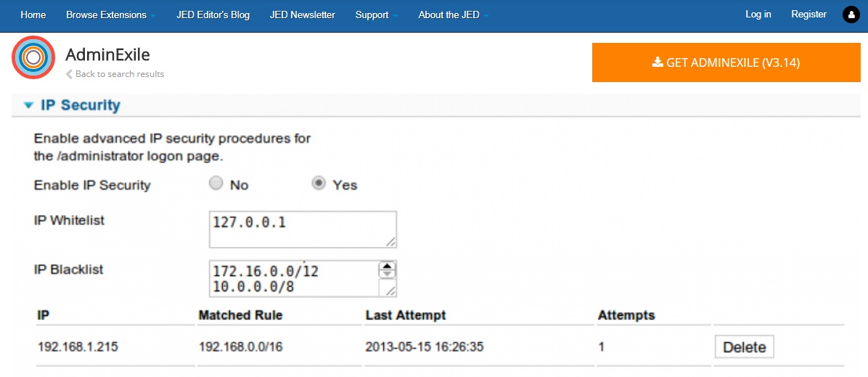
Task: Click the IP column header
Action: pyautogui.click(x=44, y=315)
